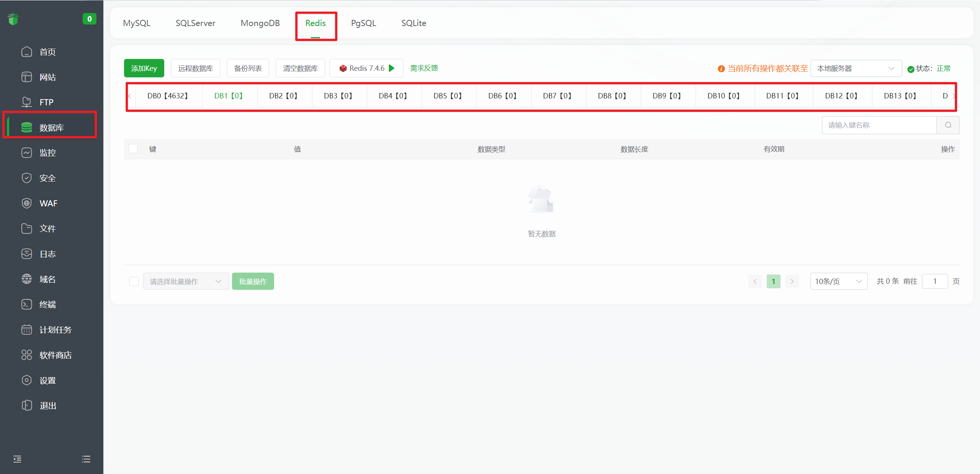Change page size via the 10条/页 dropdown
The image size is (980, 474).
point(838,281)
